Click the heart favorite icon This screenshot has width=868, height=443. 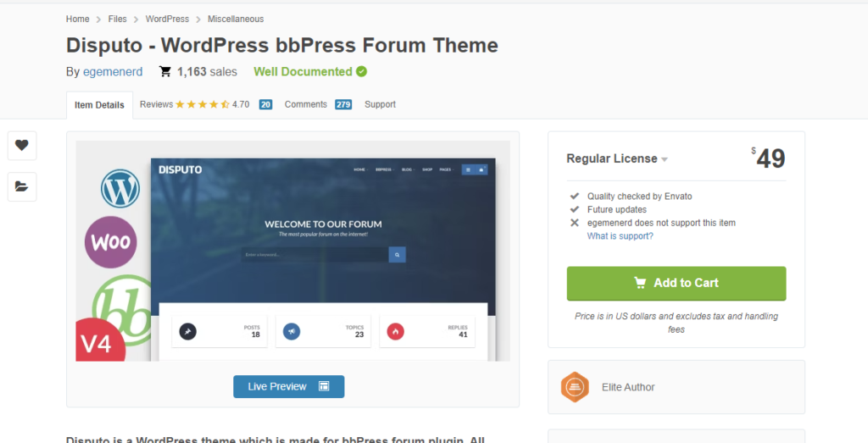(x=22, y=146)
